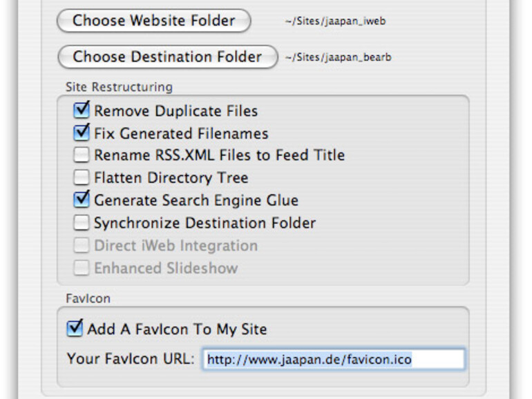Click the greyed-out Direct iWeb Integration checkbox
Screen dimensions: 532x399
tap(82, 245)
